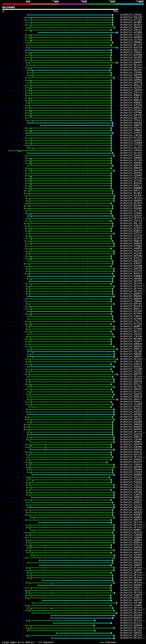Click the cyan alignment bar for UniRef100_A6YPG5
The width and height of the screenshot is (146, 644).
tap(71, 281)
